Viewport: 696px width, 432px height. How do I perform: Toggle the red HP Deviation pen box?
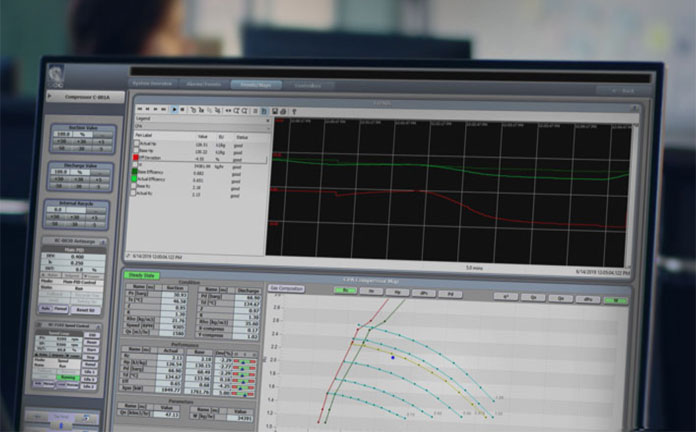136,158
